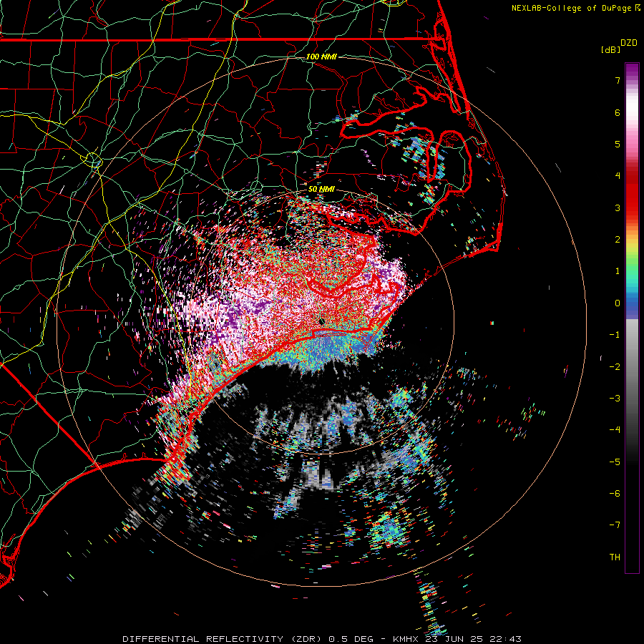Click the -2 value on the scale

click(615, 367)
